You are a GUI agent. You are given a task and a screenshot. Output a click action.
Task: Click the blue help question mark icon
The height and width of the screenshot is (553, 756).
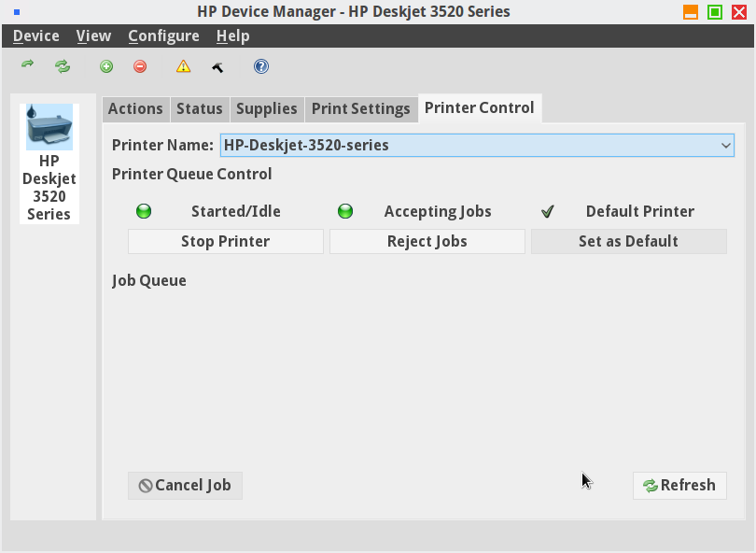tap(261, 66)
